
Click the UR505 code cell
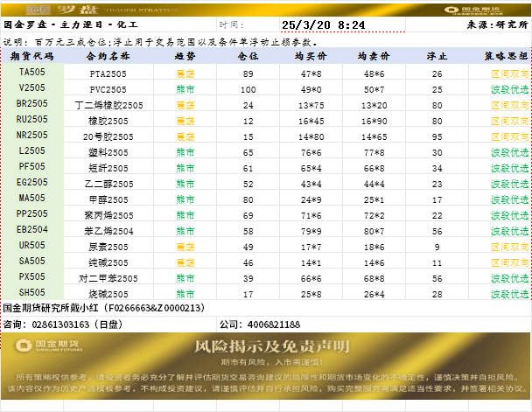click(32, 245)
